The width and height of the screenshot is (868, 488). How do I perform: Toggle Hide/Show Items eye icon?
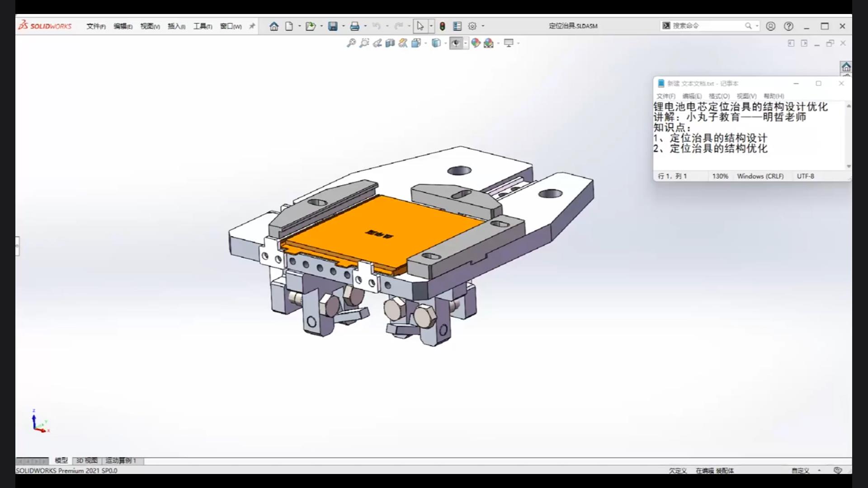tap(456, 43)
